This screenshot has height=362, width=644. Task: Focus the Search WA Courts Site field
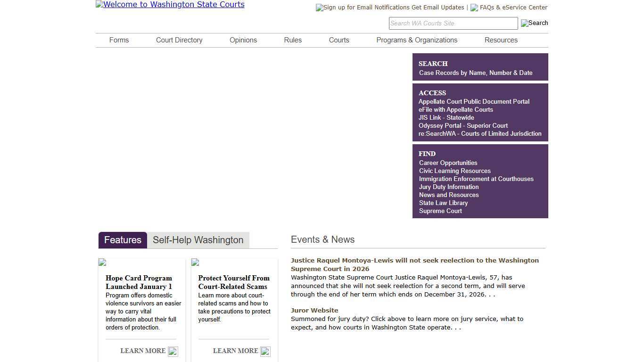click(x=453, y=23)
